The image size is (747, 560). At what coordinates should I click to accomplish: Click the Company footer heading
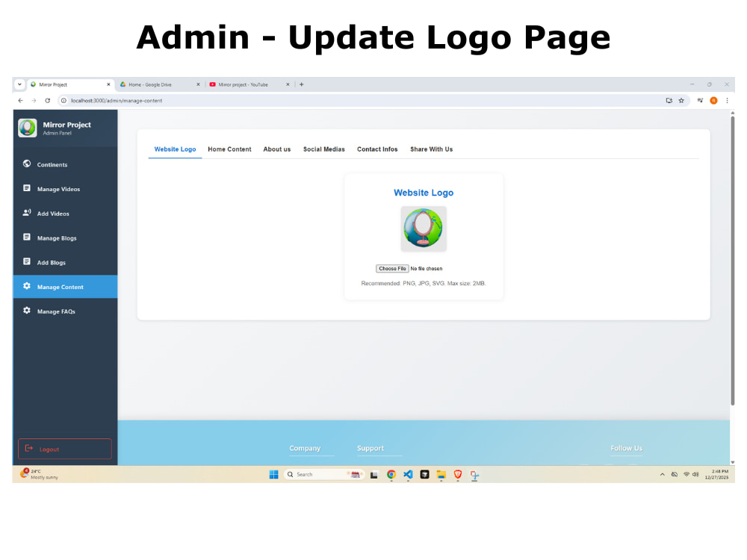tap(305, 448)
